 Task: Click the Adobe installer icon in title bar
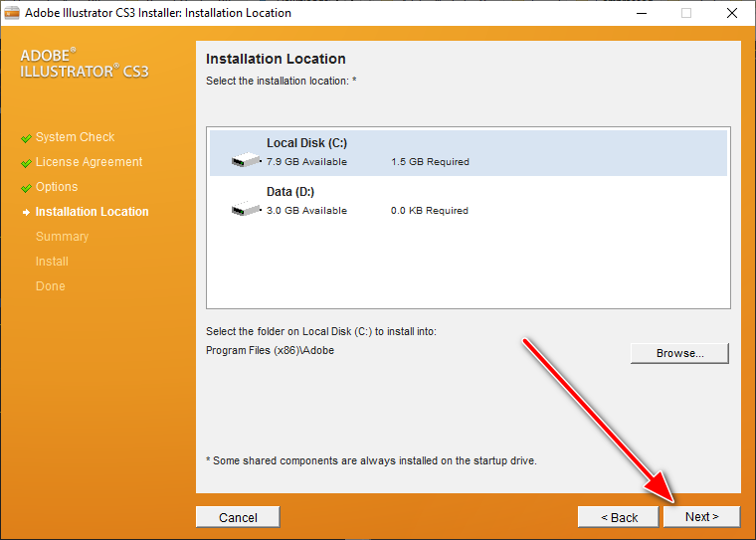click(x=12, y=13)
